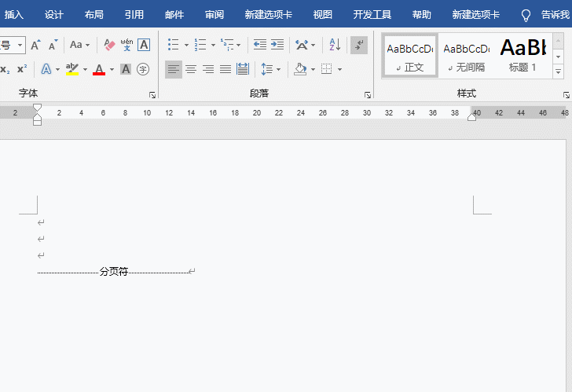
Task: Apply paragraph borders icon
Action: 327,69
